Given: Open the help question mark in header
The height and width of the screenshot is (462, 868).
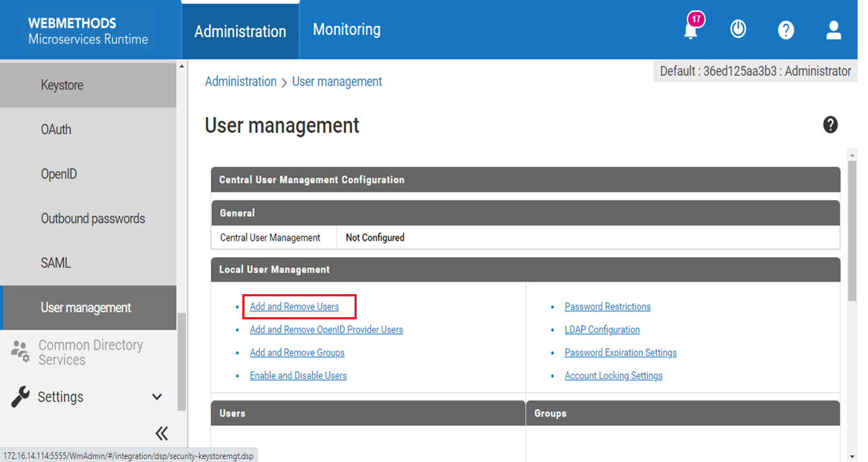Looking at the screenshot, I should (786, 30).
